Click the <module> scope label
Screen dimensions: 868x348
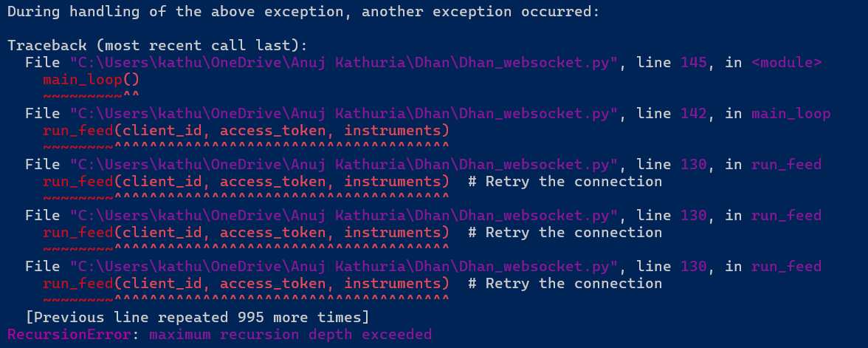pos(786,63)
